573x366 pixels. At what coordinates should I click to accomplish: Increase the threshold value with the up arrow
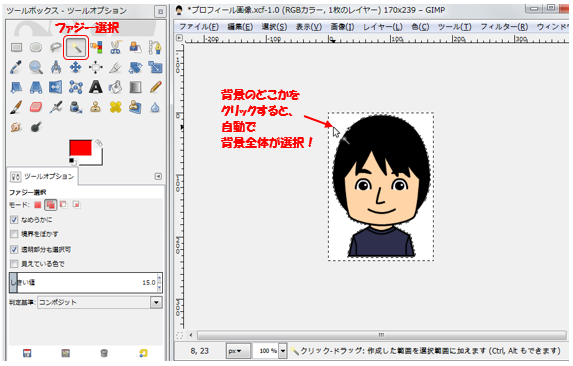pos(159,278)
